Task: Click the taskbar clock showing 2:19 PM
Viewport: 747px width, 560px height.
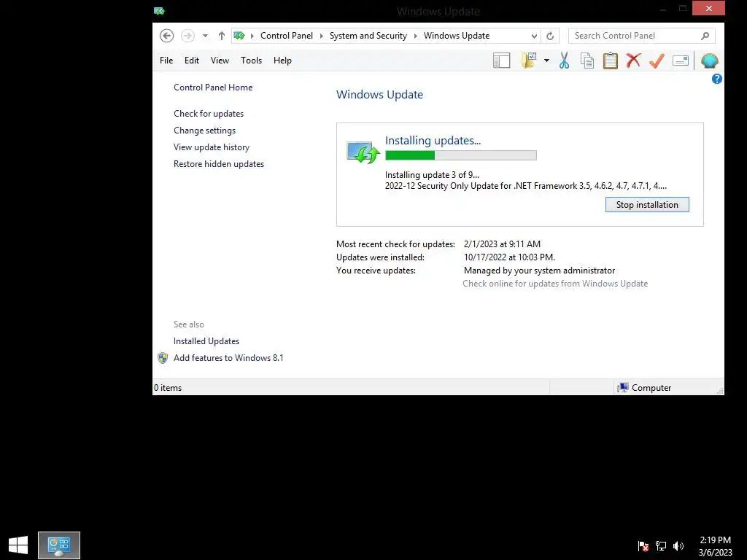Action: (715, 546)
